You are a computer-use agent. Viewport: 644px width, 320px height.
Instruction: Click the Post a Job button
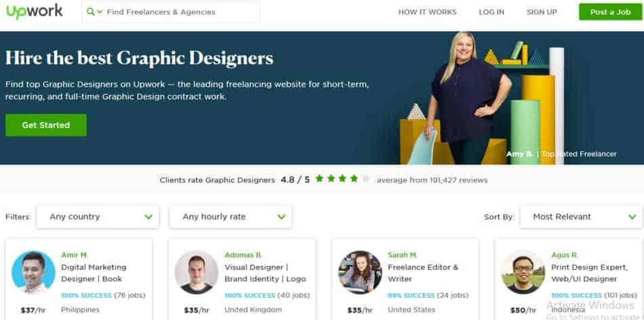[610, 12]
